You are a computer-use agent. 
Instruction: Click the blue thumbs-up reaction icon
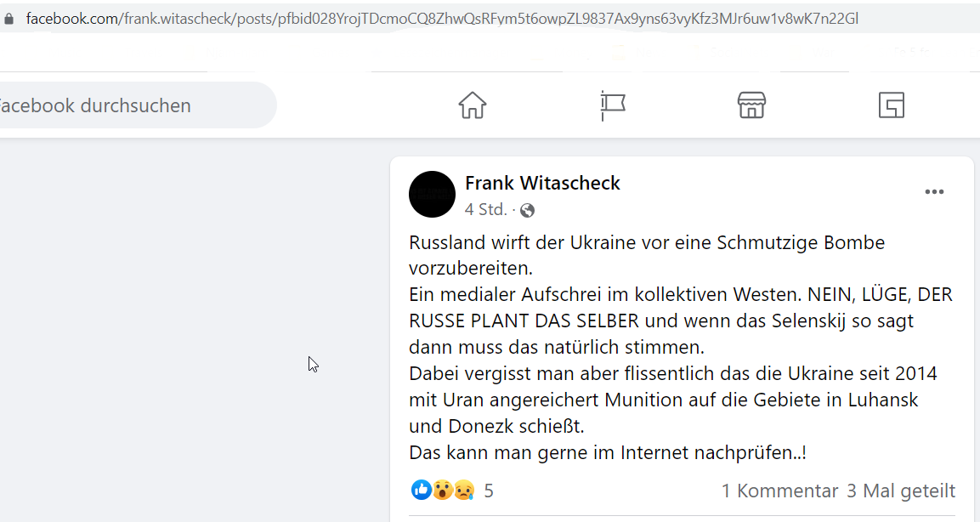(x=422, y=490)
